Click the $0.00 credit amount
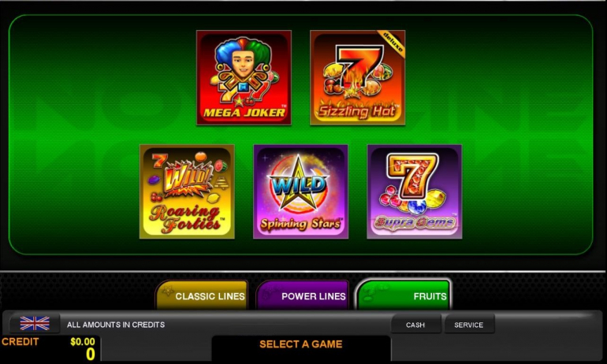 [83, 342]
